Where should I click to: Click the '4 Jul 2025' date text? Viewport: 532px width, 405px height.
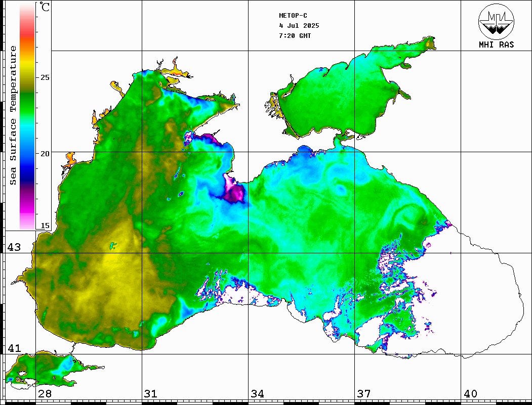299,26
